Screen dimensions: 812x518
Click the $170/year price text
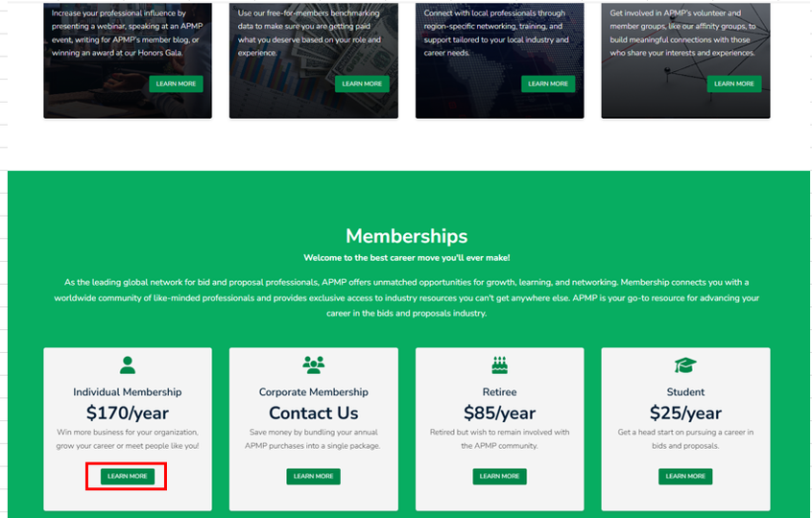tap(128, 413)
